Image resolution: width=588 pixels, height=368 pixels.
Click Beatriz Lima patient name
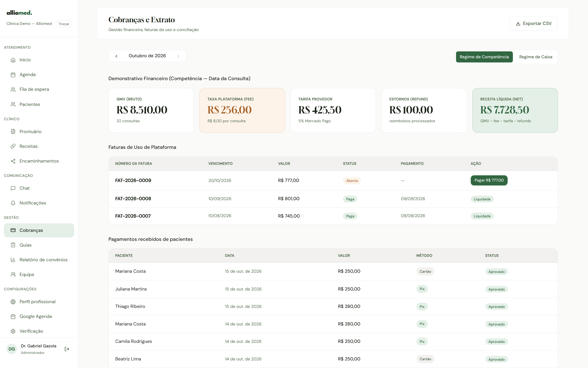tap(128, 359)
